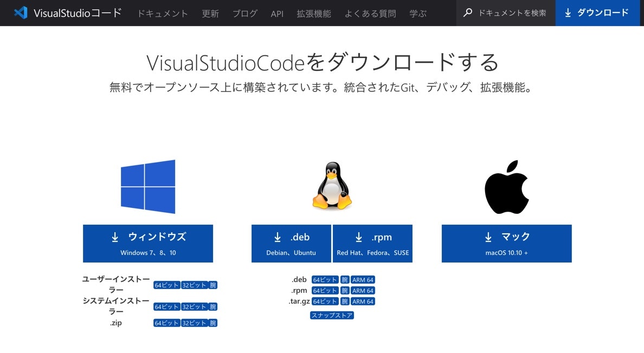Get the 64ビット システムインストーラー
Screen dimensions: 644x353
point(166,306)
